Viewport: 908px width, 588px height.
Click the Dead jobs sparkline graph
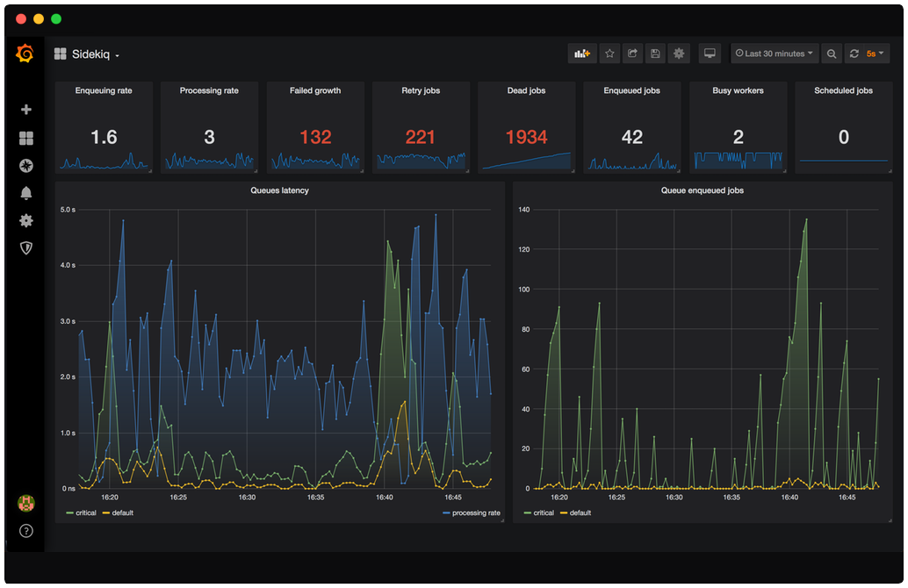pyautogui.click(x=526, y=161)
